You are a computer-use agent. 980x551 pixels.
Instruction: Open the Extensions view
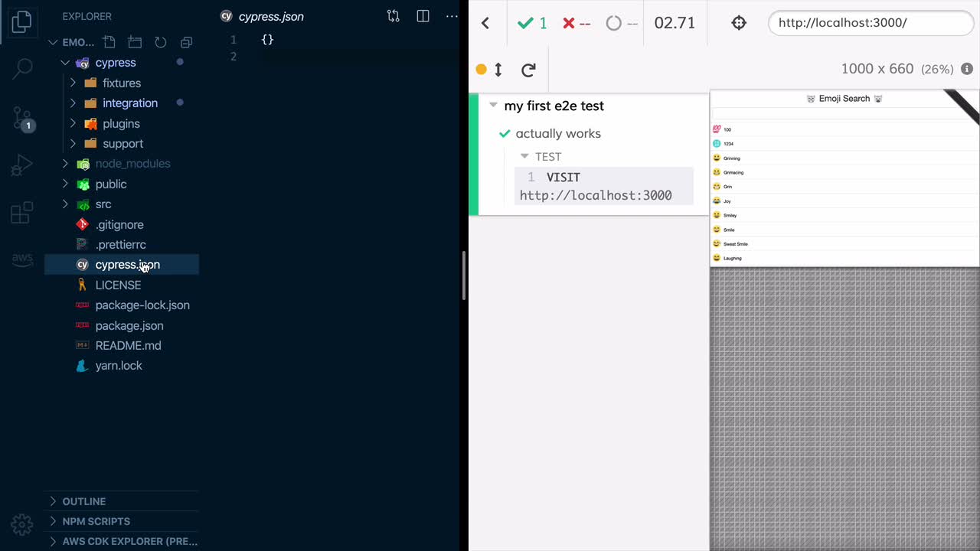(x=22, y=213)
